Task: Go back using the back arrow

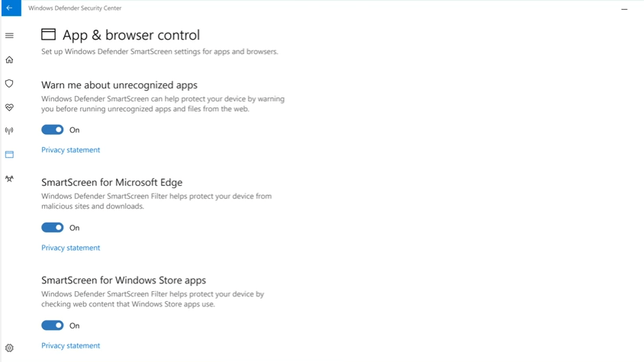Action: (10, 8)
